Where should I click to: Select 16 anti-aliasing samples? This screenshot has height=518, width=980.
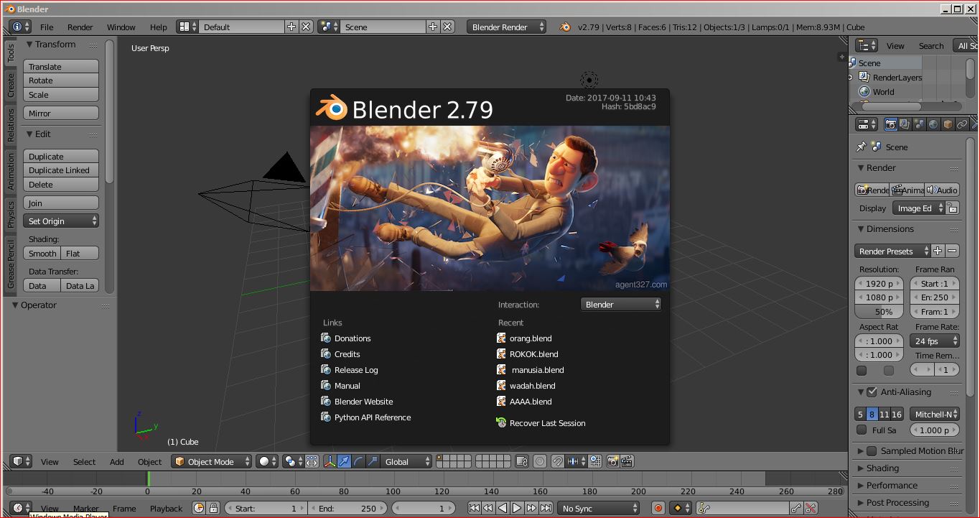pyautogui.click(x=897, y=414)
